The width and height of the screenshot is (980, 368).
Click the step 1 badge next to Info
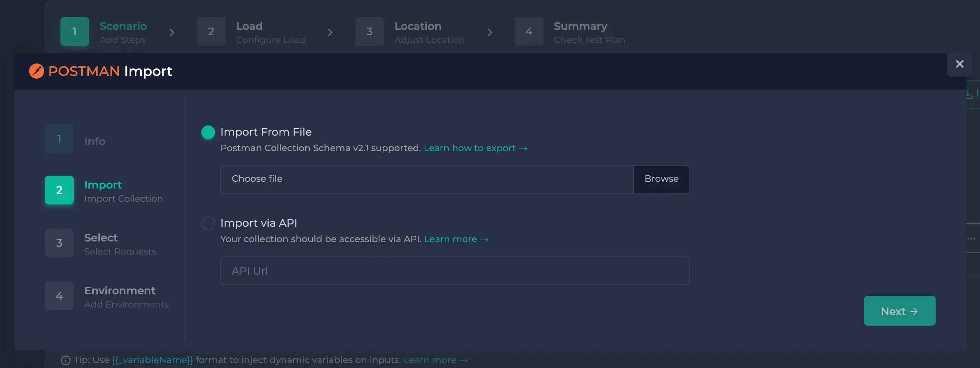pos(59,139)
